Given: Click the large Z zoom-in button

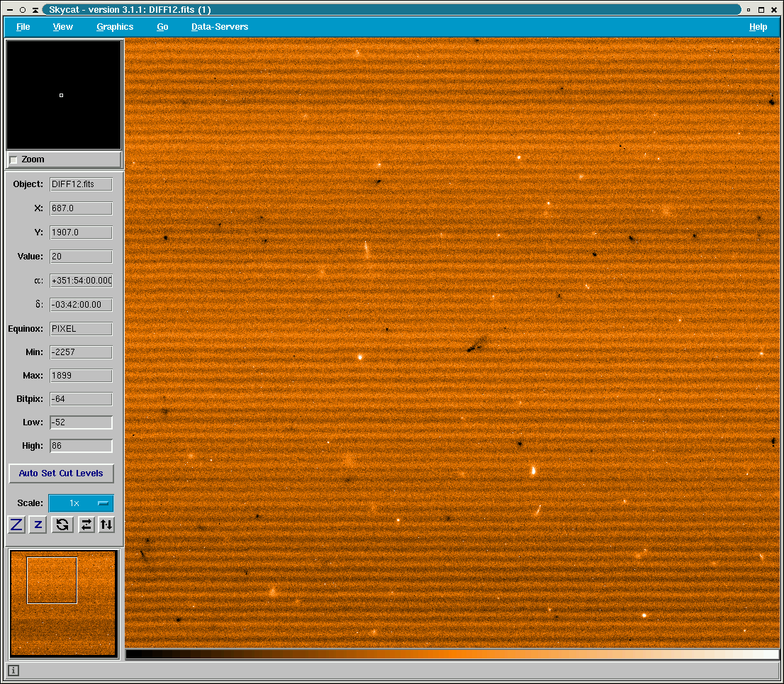Looking at the screenshot, I should coord(16,525).
